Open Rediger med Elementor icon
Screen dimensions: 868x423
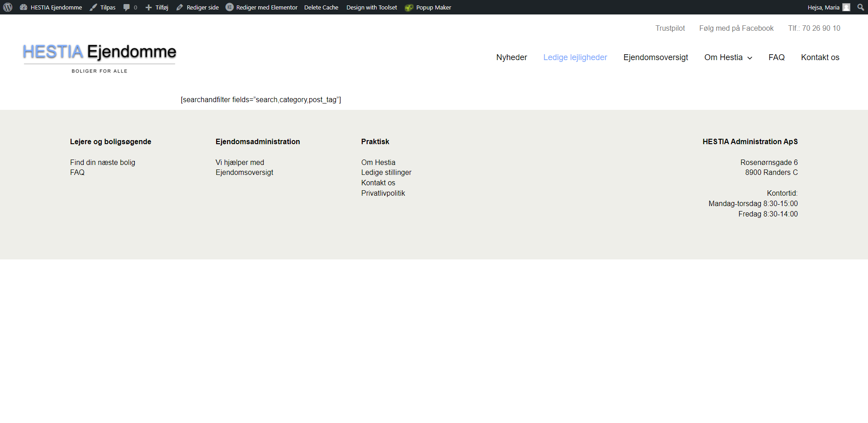[x=230, y=7]
